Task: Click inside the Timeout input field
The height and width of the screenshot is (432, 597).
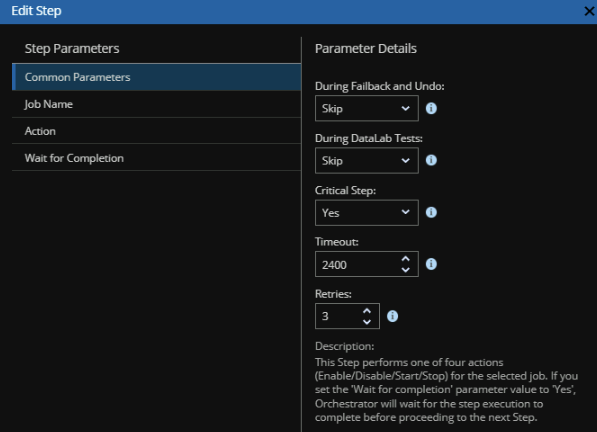Action: 358,264
